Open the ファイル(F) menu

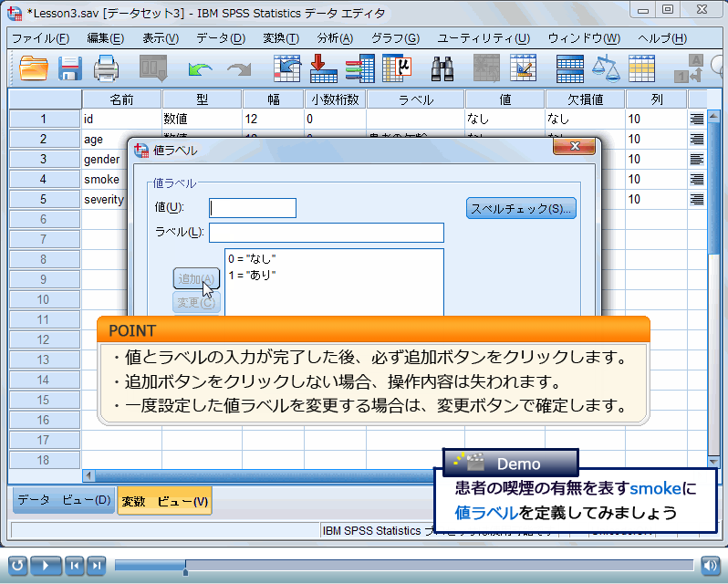tap(40, 38)
